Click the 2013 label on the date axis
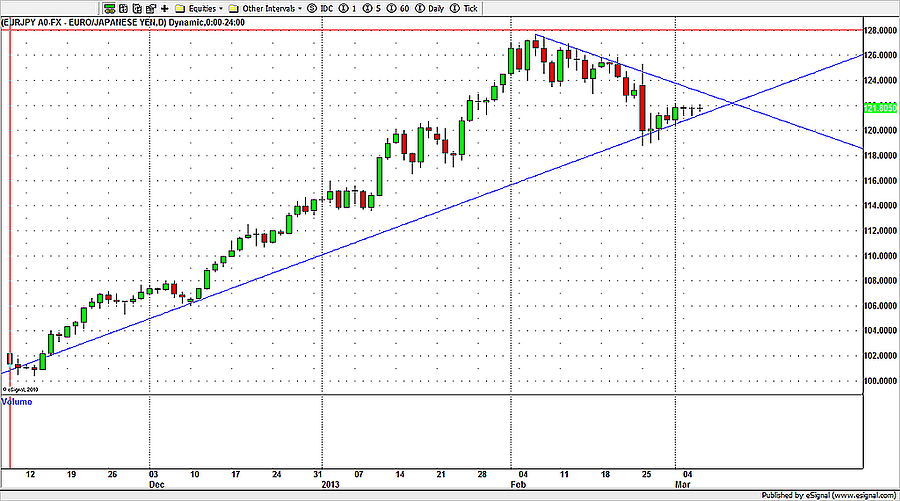Image resolution: width=900 pixels, height=501 pixels. point(330,482)
